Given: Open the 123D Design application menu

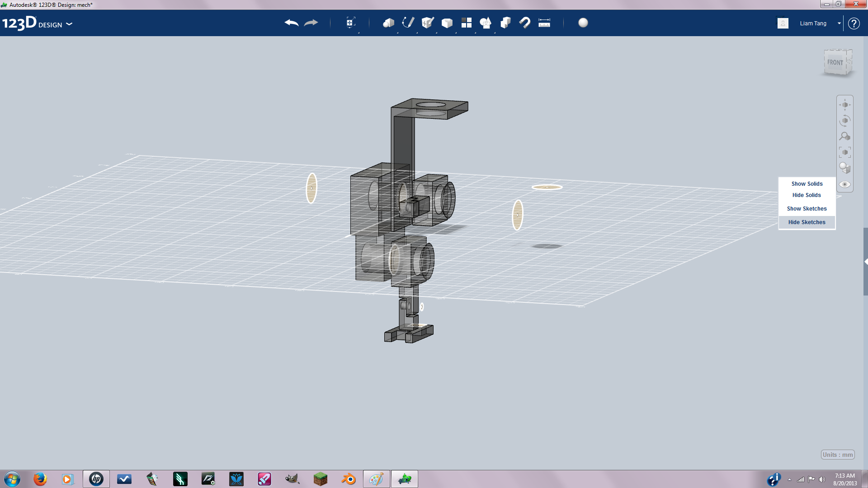Looking at the screenshot, I should point(37,23).
